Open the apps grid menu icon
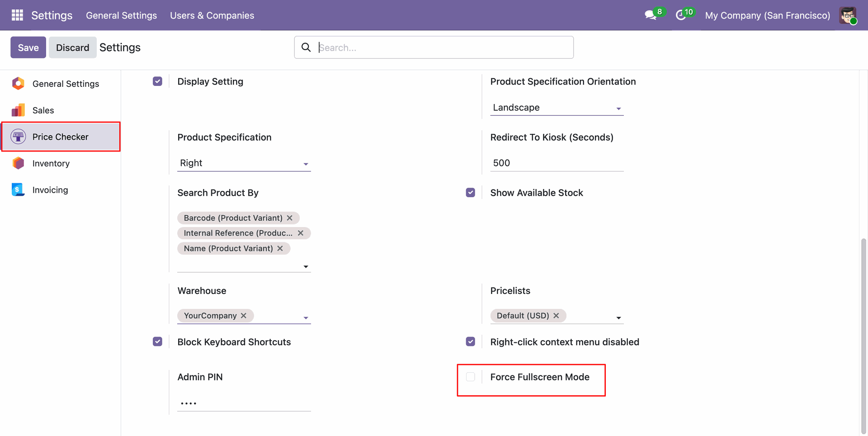The height and width of the screenshot is (436, 868). tap(17, 15)
